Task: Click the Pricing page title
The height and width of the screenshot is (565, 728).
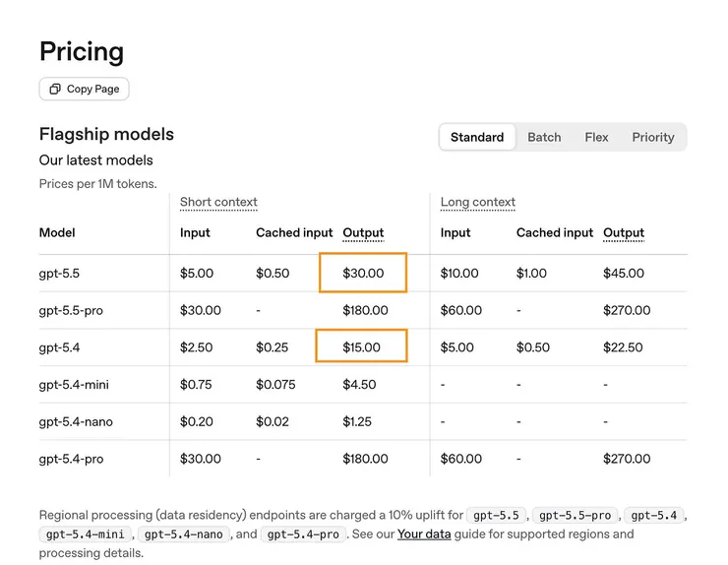Action: (82, 51)
